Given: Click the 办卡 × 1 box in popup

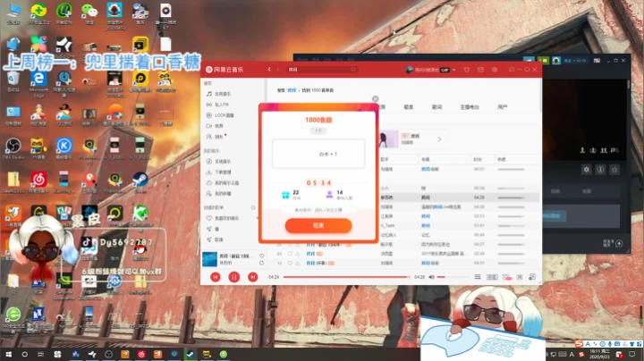Looking at the screenshot, I should pyautogui.click(x=318, y=154).
